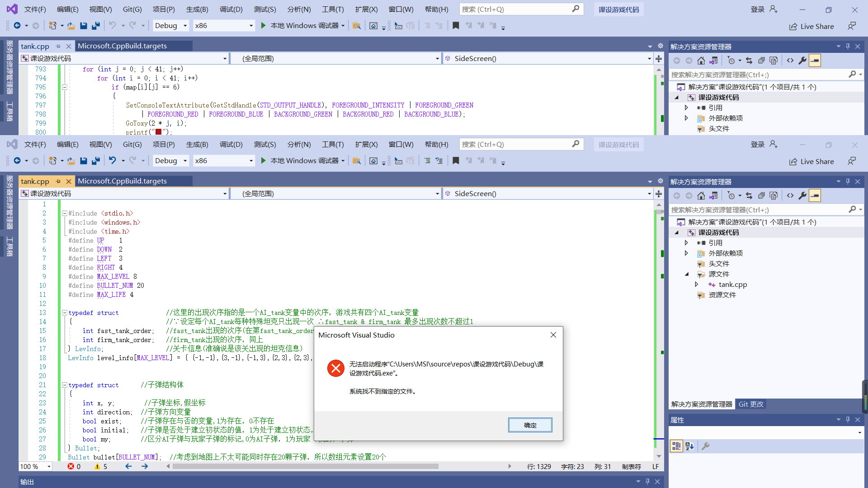Click the 搜索 (Ctrl+Q) box in front window
Screen dimensions: 868x488
click(521, 145)
